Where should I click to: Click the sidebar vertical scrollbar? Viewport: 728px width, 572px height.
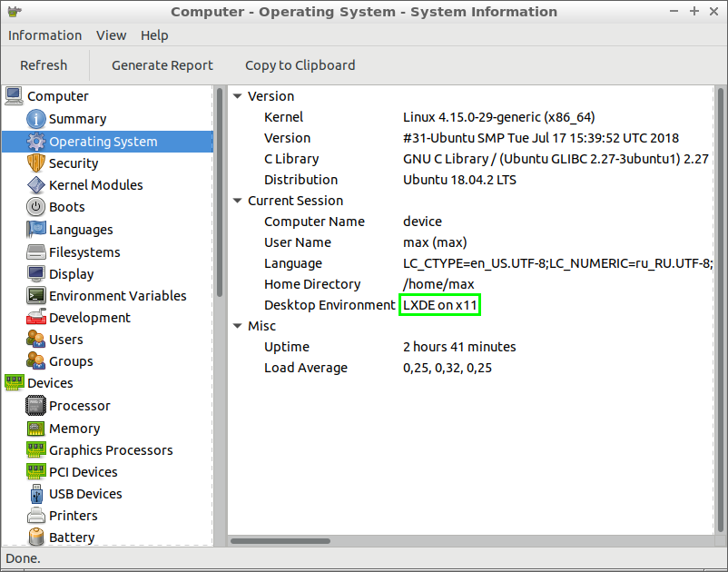(219, 194)
